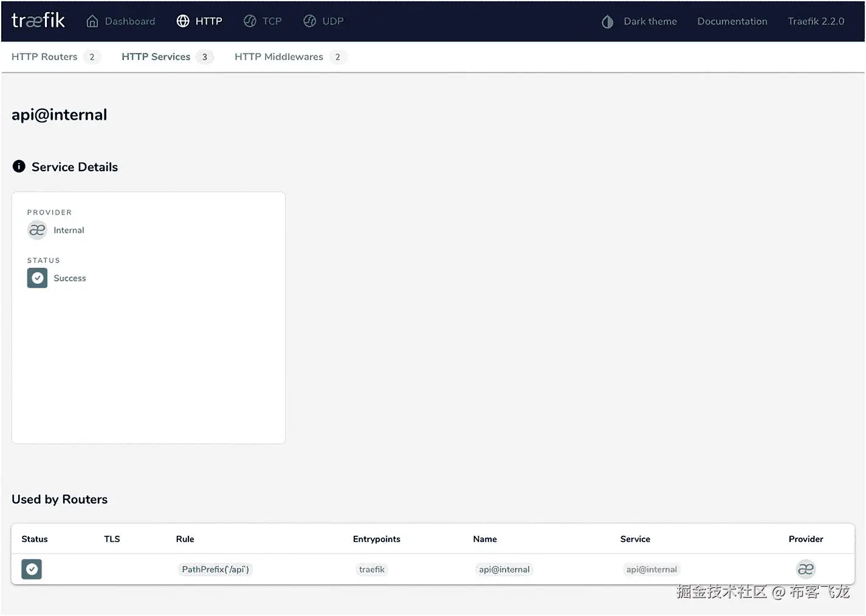Click the api@internal service chip
Screen dimensions: 866x616
coord(651,569)
